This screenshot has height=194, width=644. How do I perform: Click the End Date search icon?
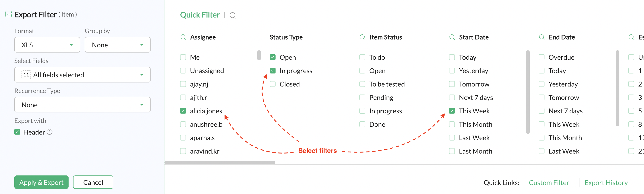click(542, 37)
